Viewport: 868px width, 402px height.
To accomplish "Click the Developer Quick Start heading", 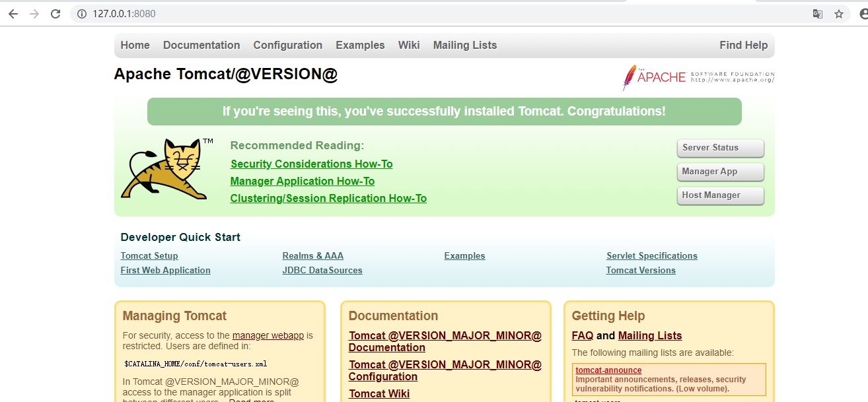I will coord(180,237).
